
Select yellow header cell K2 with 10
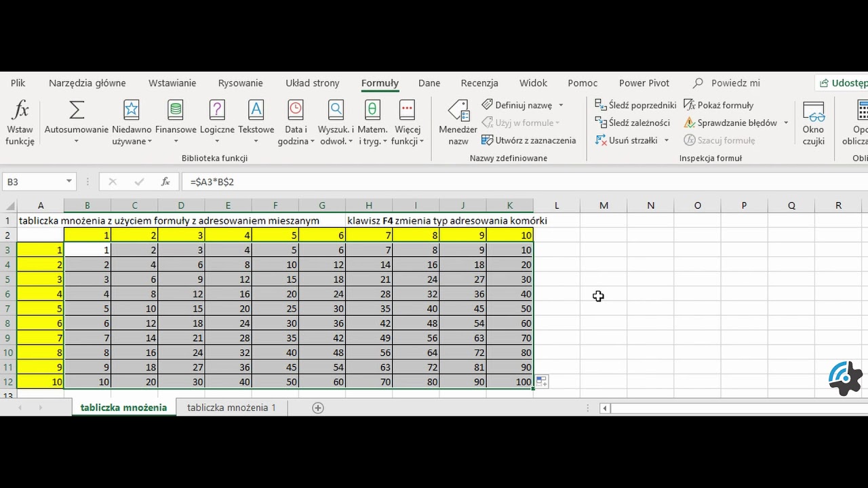coord(510,235)
